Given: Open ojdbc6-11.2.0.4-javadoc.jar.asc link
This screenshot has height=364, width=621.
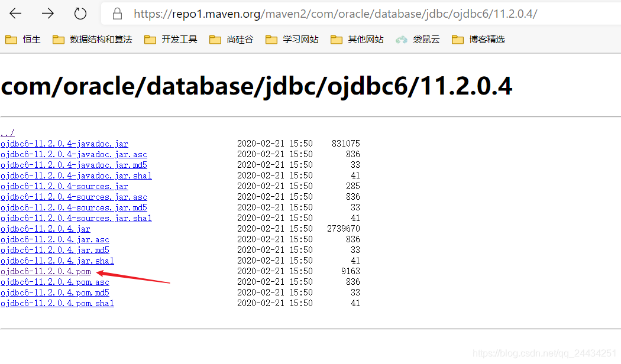Looking at the screenshot, I should click(74, 154).
